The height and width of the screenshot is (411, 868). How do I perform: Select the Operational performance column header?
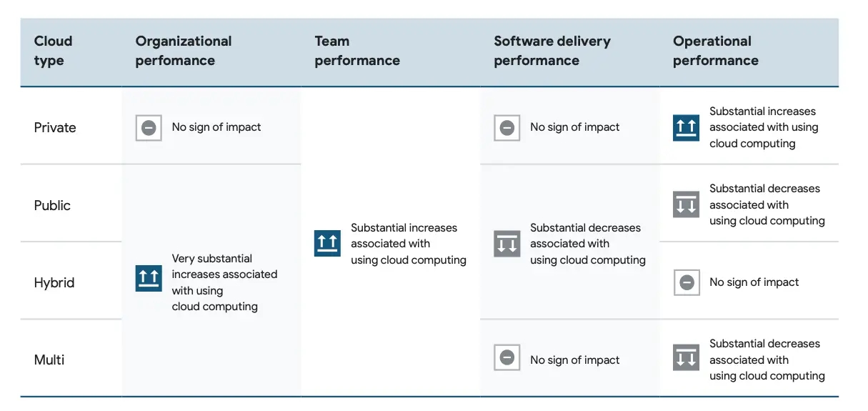(x=716, y=51)
